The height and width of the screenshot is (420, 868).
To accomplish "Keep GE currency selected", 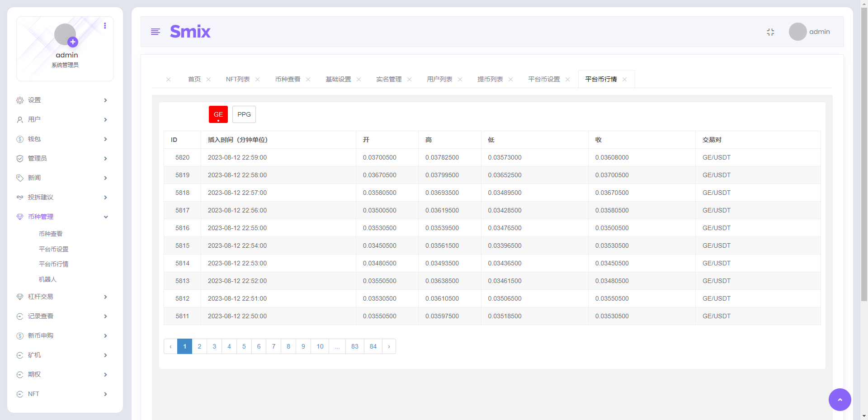I will [x=218, y=114].
